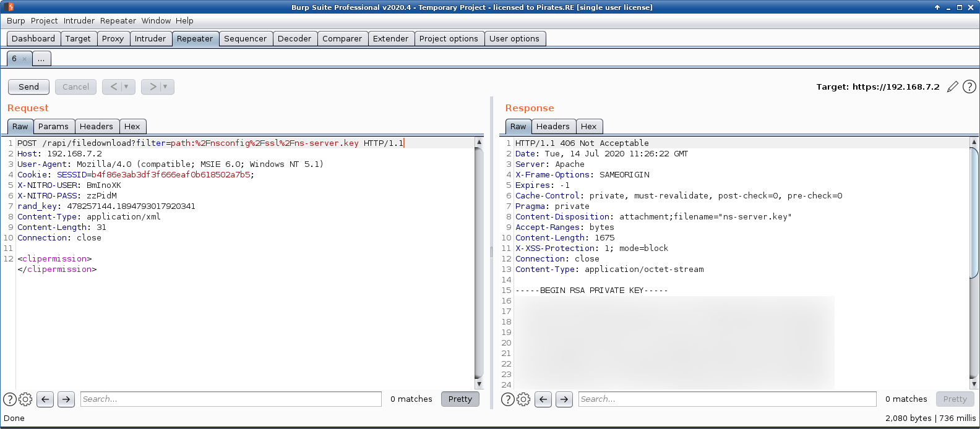Go to next response search match
Image resolution: width=980 pixels, height=429 pixels.
[x=564, y=399]
